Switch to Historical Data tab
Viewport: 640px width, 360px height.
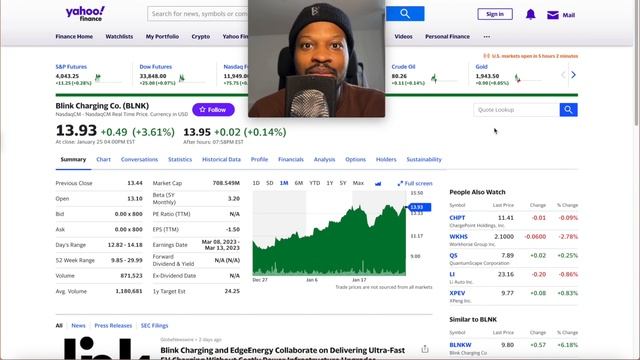pos(221,160)
